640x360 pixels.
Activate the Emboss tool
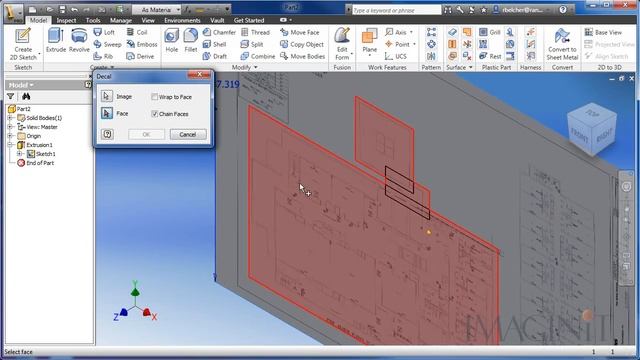tap(142, 44)
